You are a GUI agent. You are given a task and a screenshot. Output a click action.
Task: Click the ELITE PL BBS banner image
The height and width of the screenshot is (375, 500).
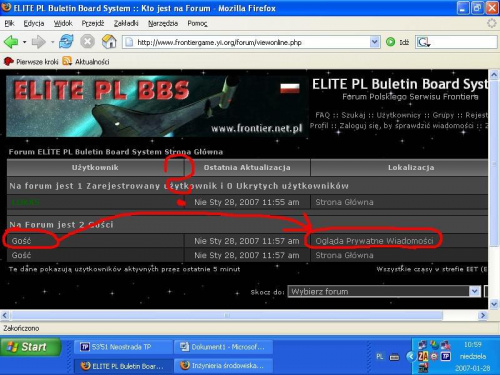pos(156,106)
